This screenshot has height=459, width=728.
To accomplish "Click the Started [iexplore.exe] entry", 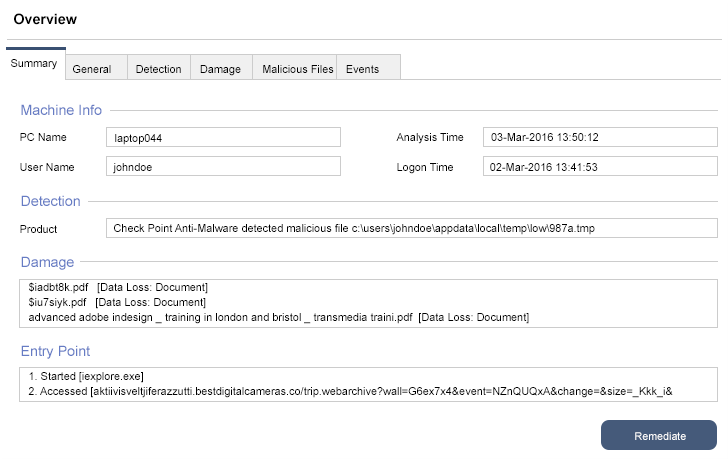I will coord(86,376).
